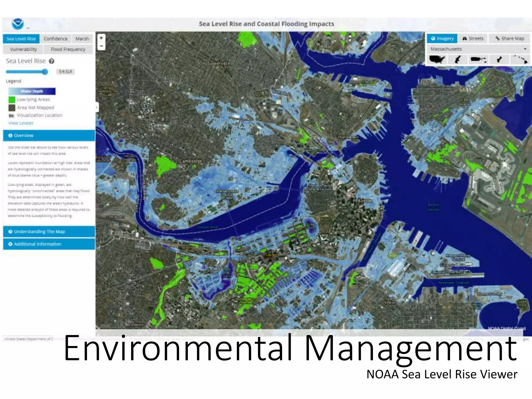Switch to the Sea Level Rise tab
Image resolution: width=532 pixels, height=399 pixels.
[x=21, y=39]
